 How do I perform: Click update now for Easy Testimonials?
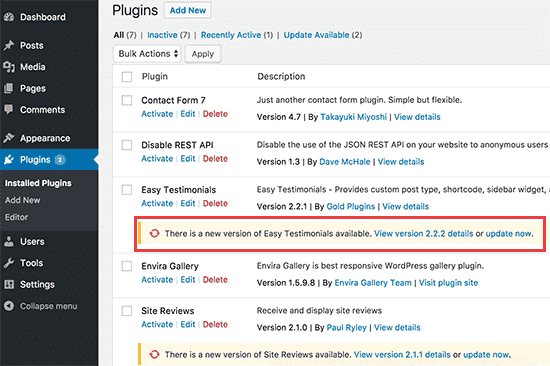point(509,234)
